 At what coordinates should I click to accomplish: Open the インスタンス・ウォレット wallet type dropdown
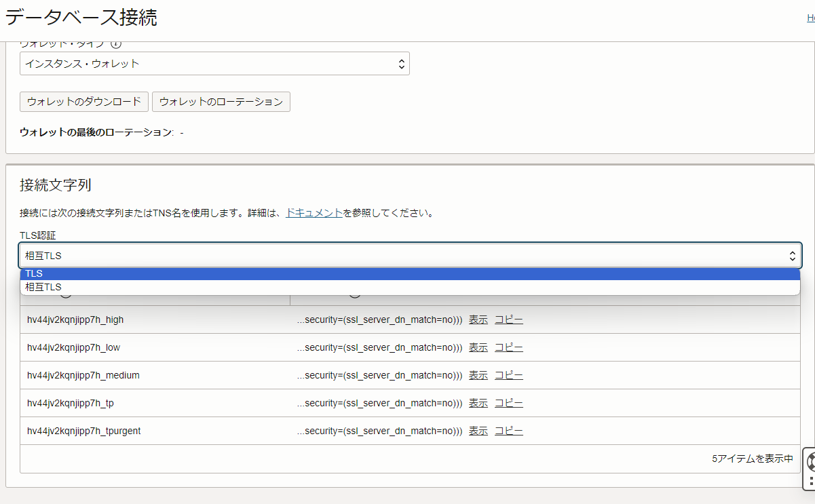[214, 64]
